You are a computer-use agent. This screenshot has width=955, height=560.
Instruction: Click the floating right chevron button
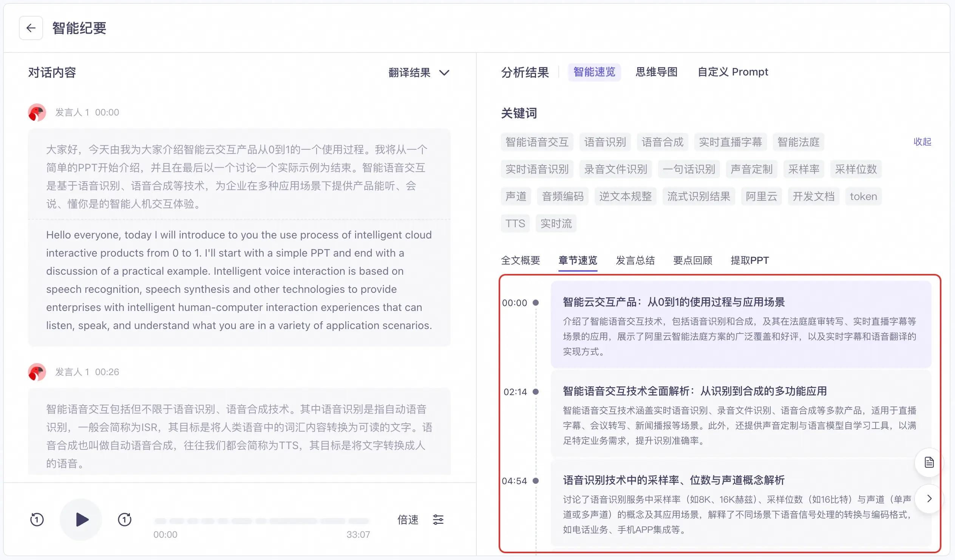pos(929,498)
